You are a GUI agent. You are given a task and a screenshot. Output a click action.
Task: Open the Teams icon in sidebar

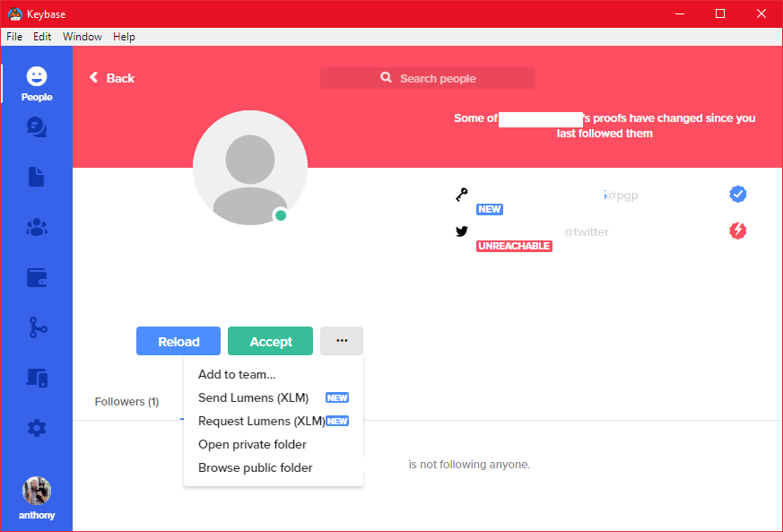[37, 227]
